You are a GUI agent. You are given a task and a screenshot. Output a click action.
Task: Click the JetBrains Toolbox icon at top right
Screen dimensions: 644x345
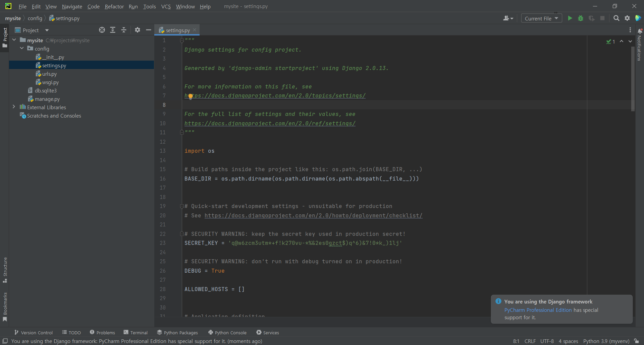pos(638,18)
